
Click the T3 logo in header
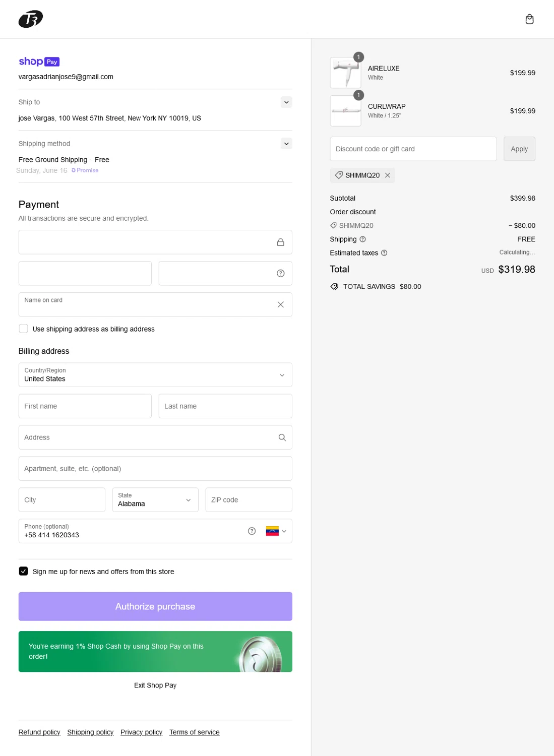tap(31, 19)
